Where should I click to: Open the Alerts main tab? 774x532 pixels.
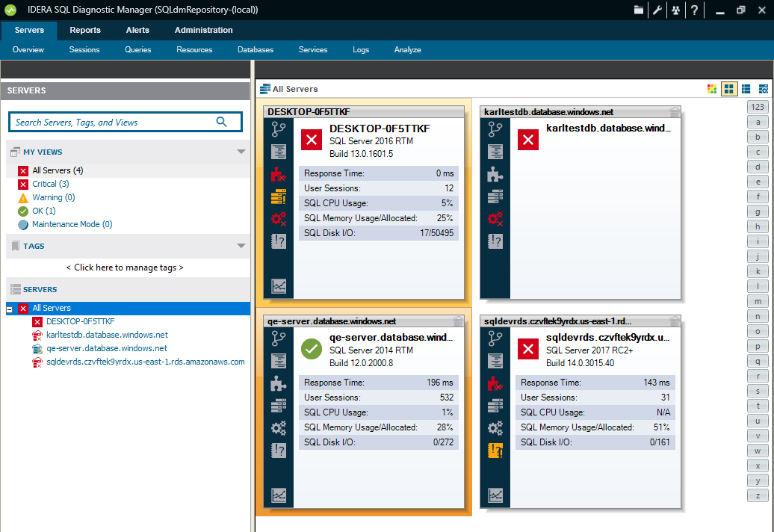pyautogui.click(x=137, y=30)
